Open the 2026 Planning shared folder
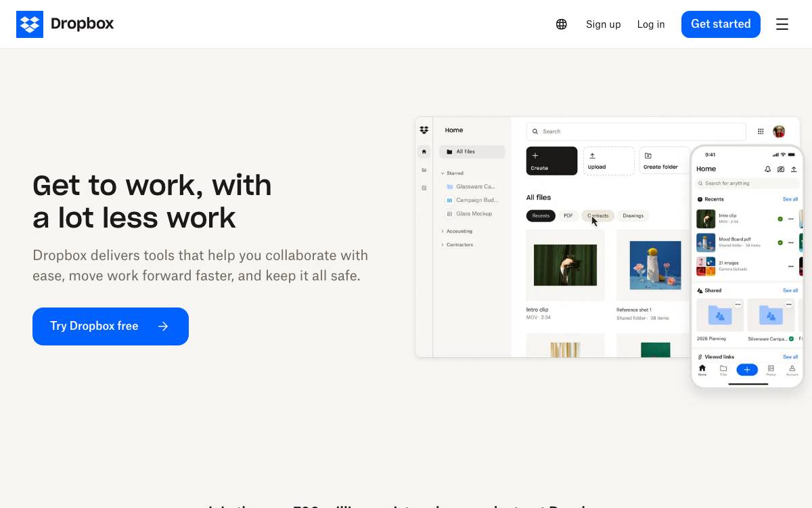This screenshot has height=508, width=812. [720, 320]
